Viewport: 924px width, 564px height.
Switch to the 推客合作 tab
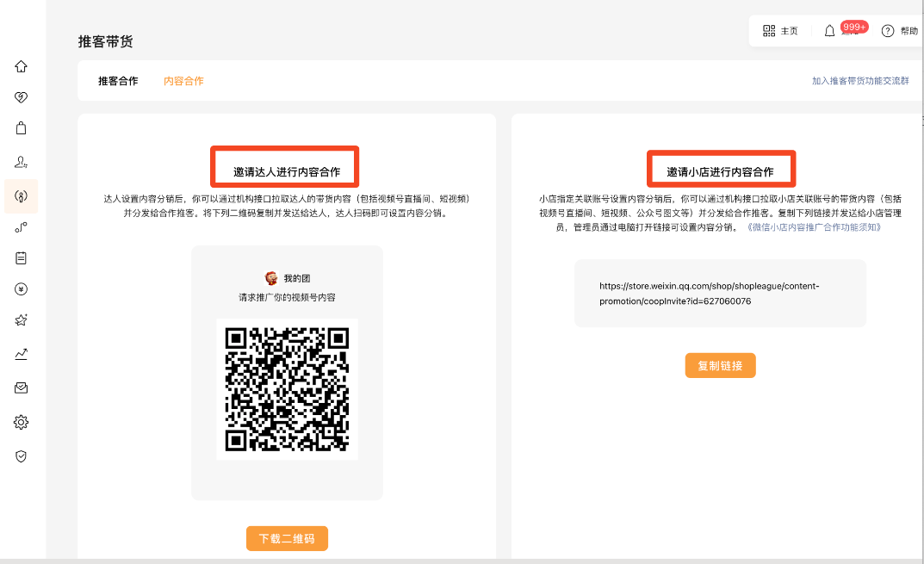click(118, 81)
